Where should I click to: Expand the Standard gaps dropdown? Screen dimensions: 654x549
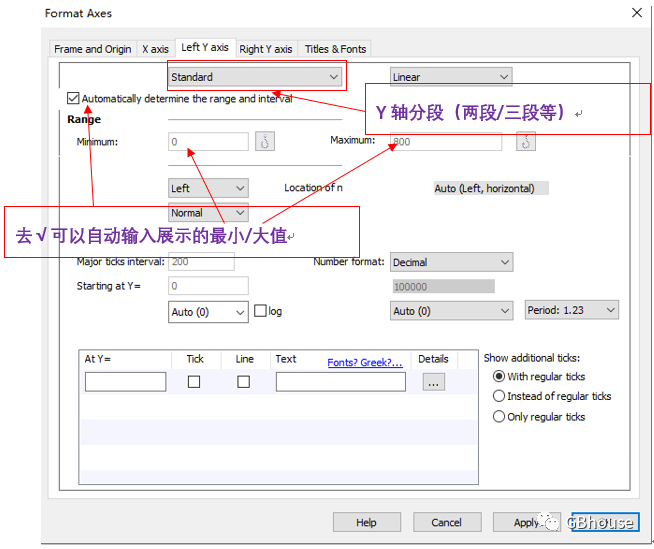pyautogui.click(x=255, y=77)
